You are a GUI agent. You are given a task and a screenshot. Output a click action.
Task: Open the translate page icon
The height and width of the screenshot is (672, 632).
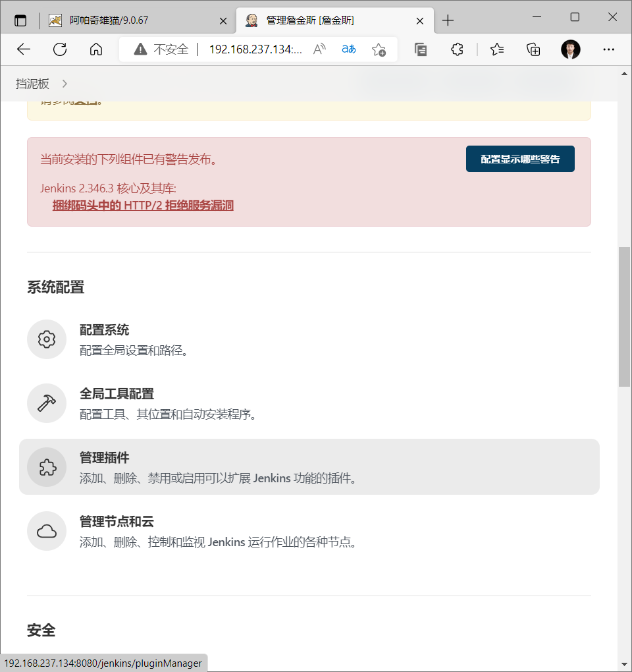[x=348, y=49]
